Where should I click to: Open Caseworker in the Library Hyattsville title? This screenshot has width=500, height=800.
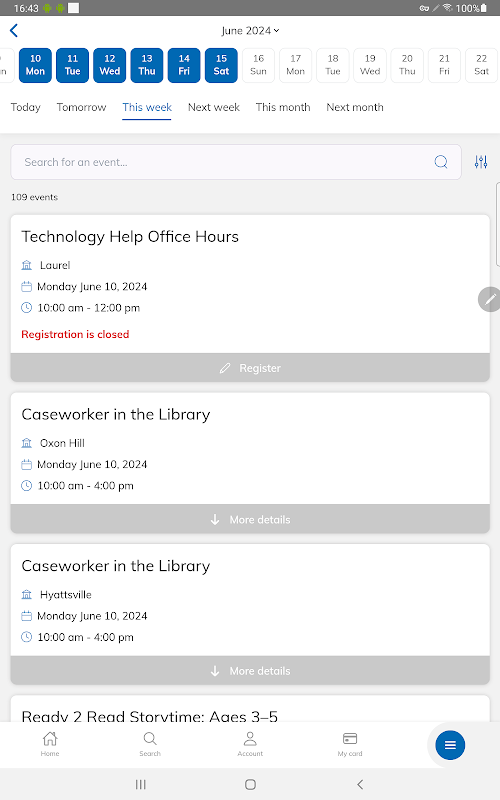pyautogui.click(x=116, y=566)
